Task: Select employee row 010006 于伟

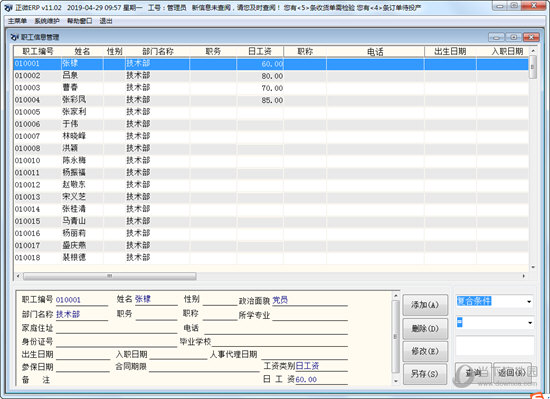Action: 271,124
